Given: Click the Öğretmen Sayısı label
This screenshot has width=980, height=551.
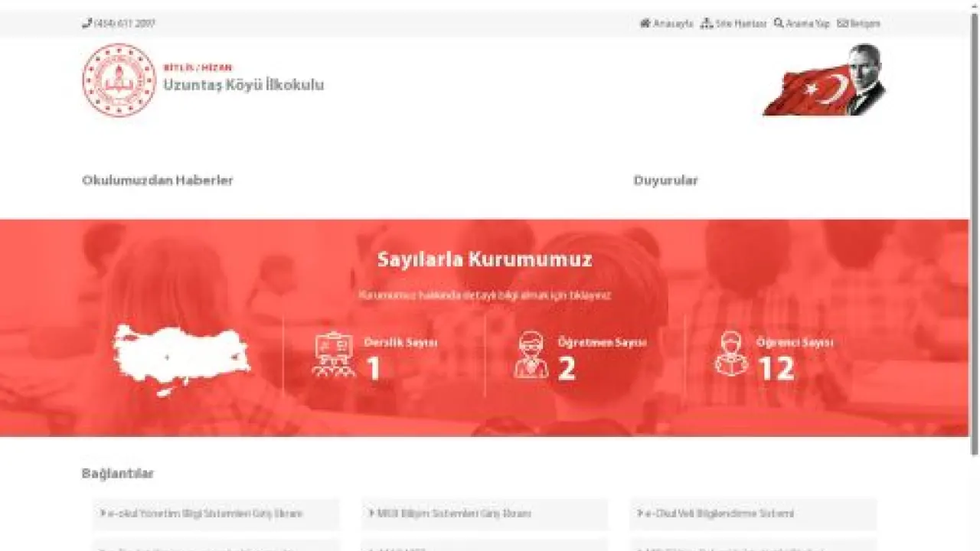Looking at the screenshot, I should click(x=602, y=343).
